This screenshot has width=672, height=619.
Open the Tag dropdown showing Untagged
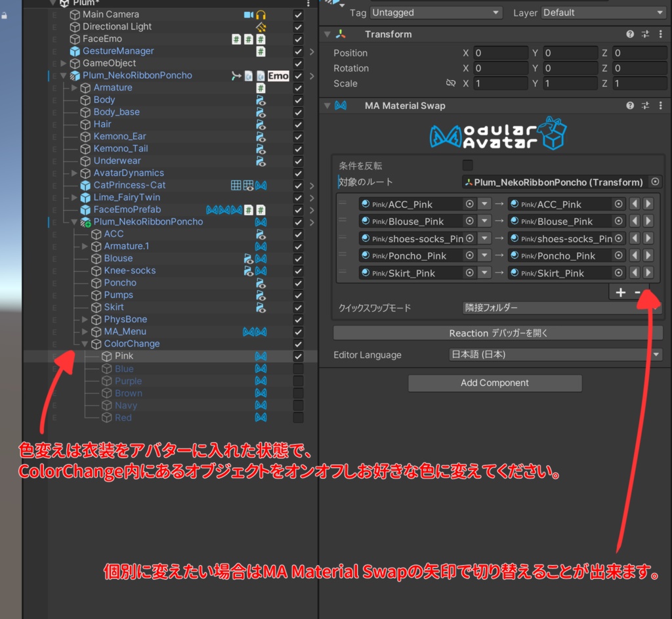pyautogui.click(x=436, y=12)
